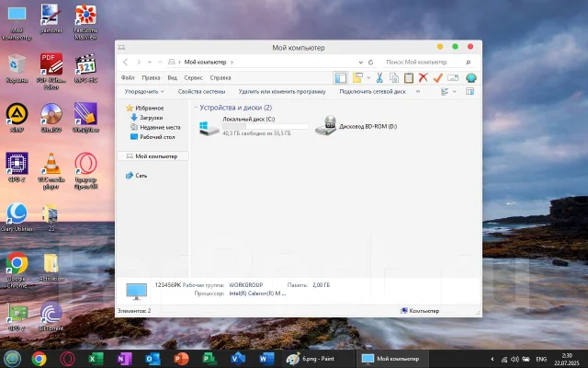Toggle the preview pane button
588x368 pixels.
(469, 92)
